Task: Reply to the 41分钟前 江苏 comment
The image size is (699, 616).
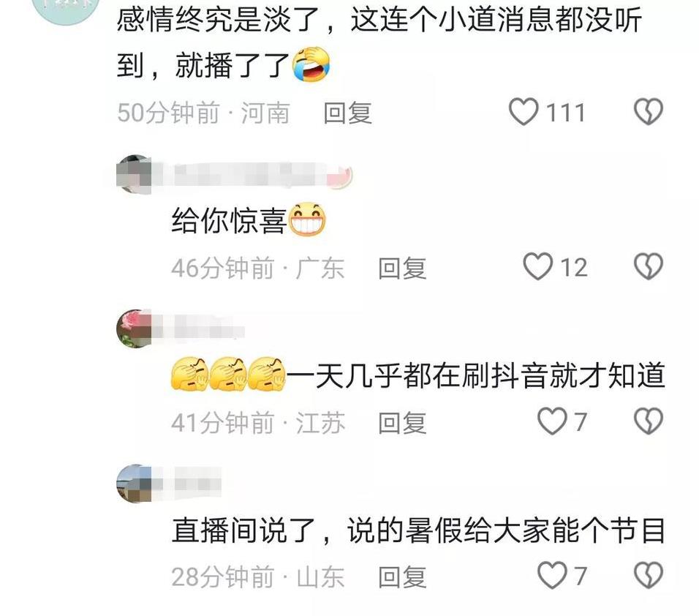Action: coord(402,422)
